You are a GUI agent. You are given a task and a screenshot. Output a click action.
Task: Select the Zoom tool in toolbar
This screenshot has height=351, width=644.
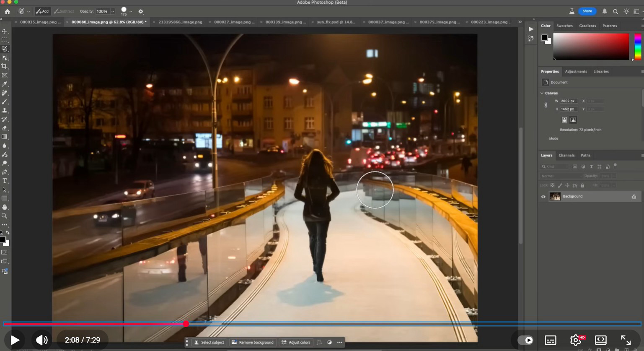coord(5,216)
